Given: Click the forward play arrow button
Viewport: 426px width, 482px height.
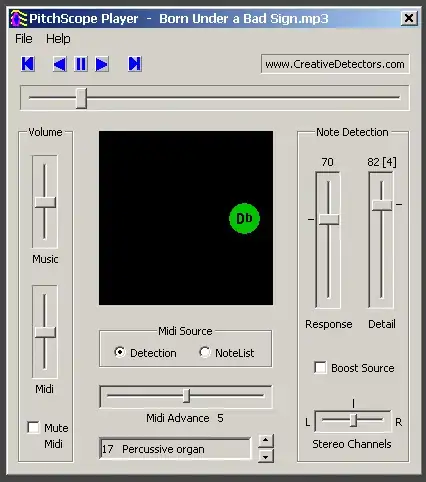Looking at the screenshot, I should click(x=102, y=64).
